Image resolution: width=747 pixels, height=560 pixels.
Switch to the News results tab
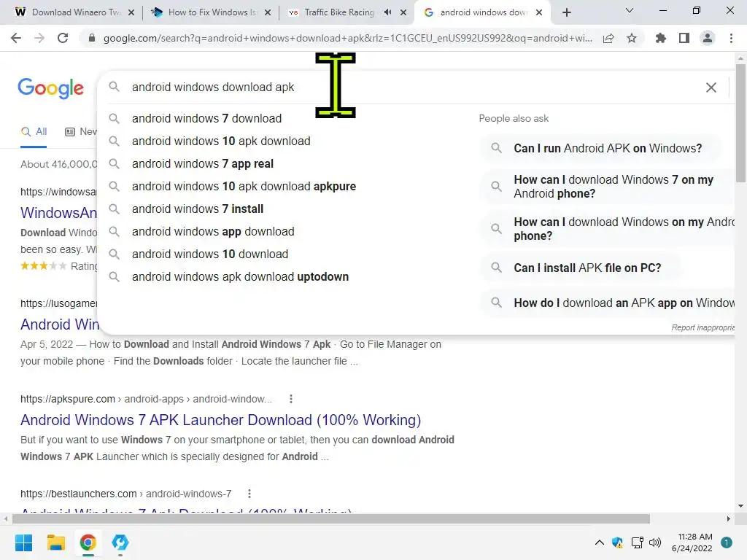pyautogui.click(x=80, y=132)
